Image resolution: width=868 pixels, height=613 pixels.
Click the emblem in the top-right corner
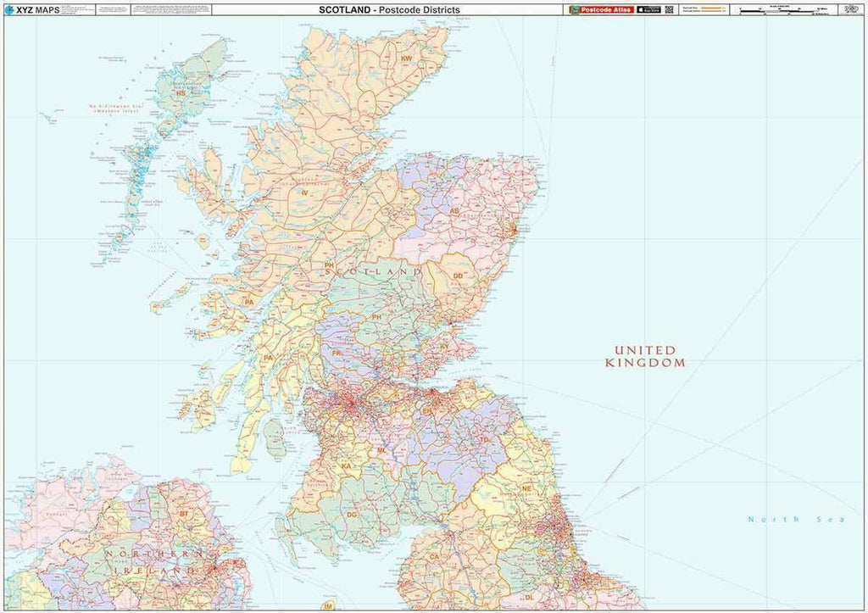(x=852, y=8)
